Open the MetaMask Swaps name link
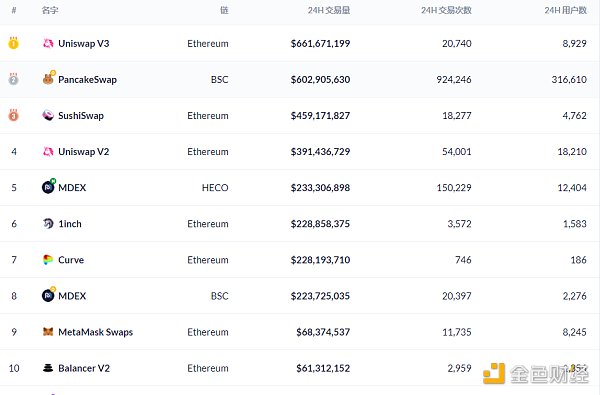This screenshot has height=395, width=600. click(96, 332)
